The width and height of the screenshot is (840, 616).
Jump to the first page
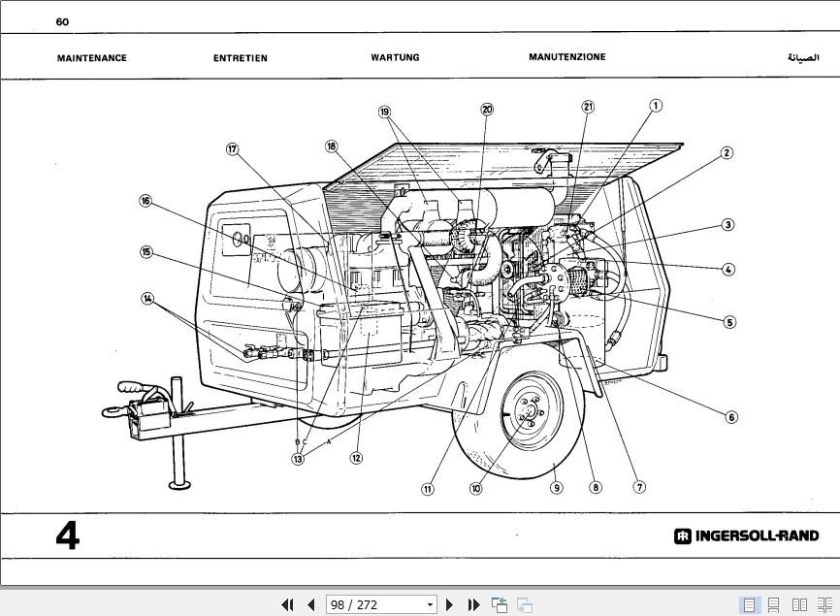(x=288, y=604)
